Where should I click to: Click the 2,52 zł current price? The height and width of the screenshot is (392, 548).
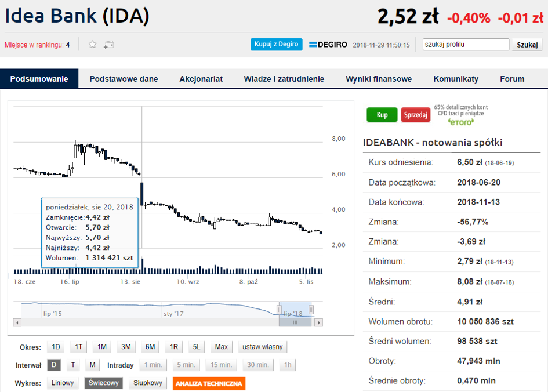click(x=408, y=16)
